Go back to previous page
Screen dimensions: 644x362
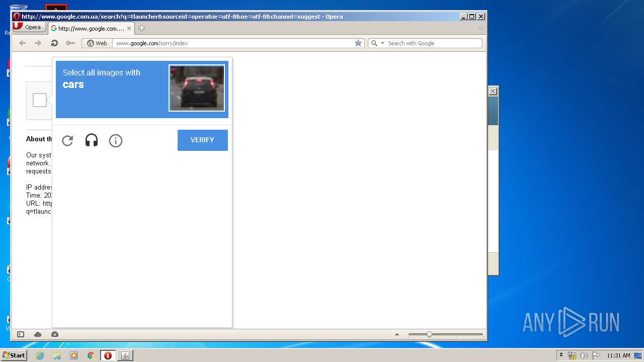(x=23, y=43)
